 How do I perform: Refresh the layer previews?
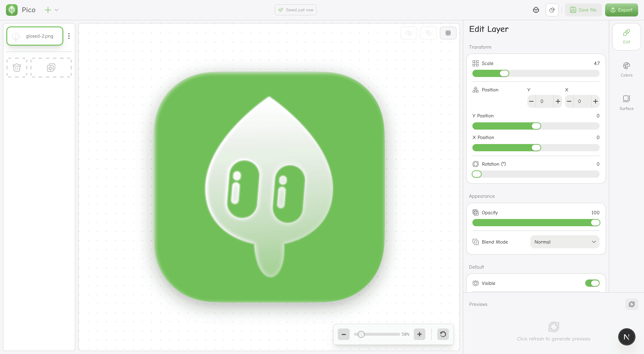632,304
